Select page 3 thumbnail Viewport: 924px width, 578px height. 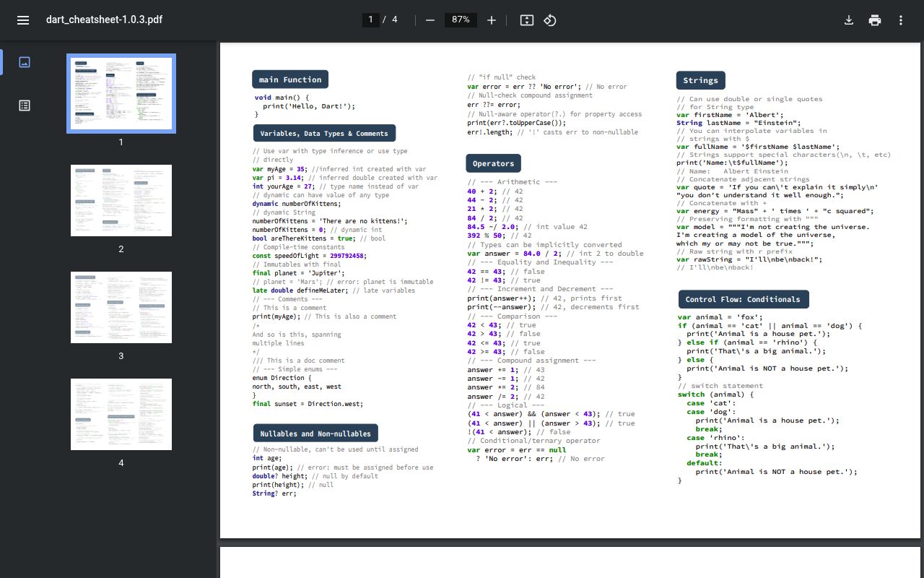pos(121,306)
